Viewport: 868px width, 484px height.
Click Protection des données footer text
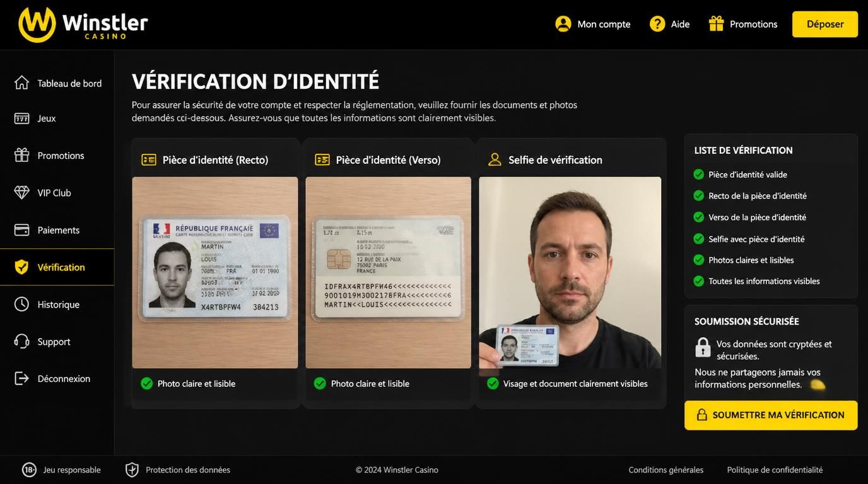pos(188,470)
